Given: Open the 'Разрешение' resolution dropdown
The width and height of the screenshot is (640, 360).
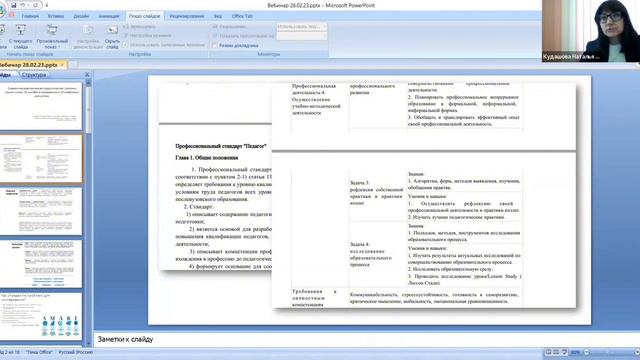Looking at the screenshot, I should (302, 27).
